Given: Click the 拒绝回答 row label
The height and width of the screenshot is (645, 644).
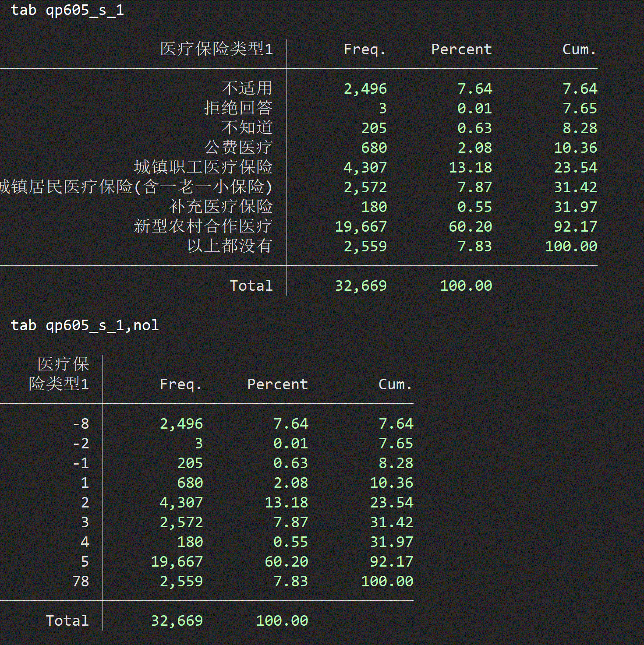Looking at the screenshot, I should 238,108.
